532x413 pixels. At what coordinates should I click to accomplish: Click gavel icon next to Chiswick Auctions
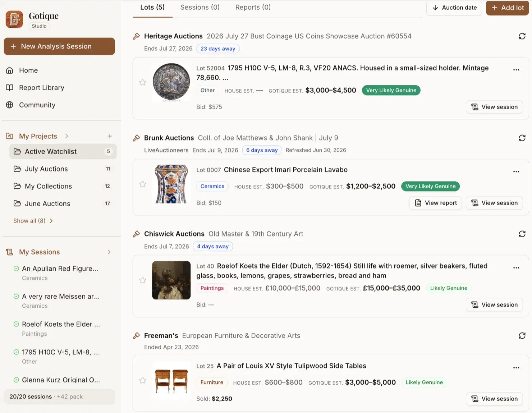[x=137, y=234]
